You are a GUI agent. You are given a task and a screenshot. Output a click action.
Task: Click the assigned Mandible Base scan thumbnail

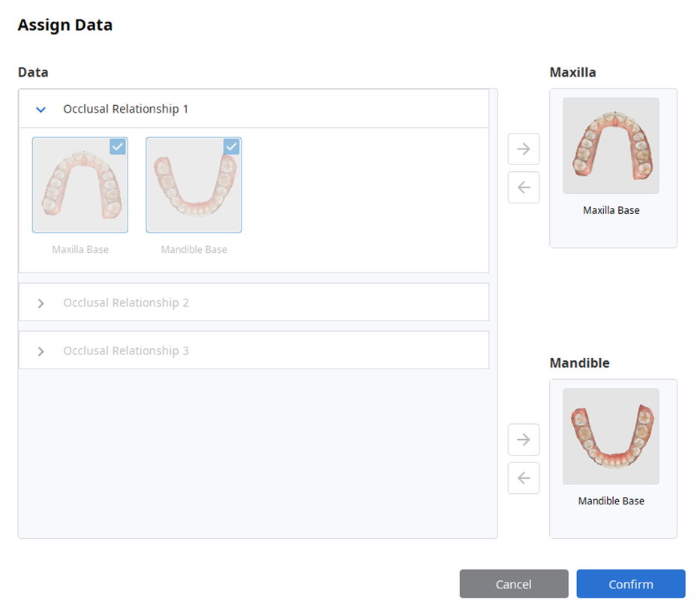click(x=611, y=436)
